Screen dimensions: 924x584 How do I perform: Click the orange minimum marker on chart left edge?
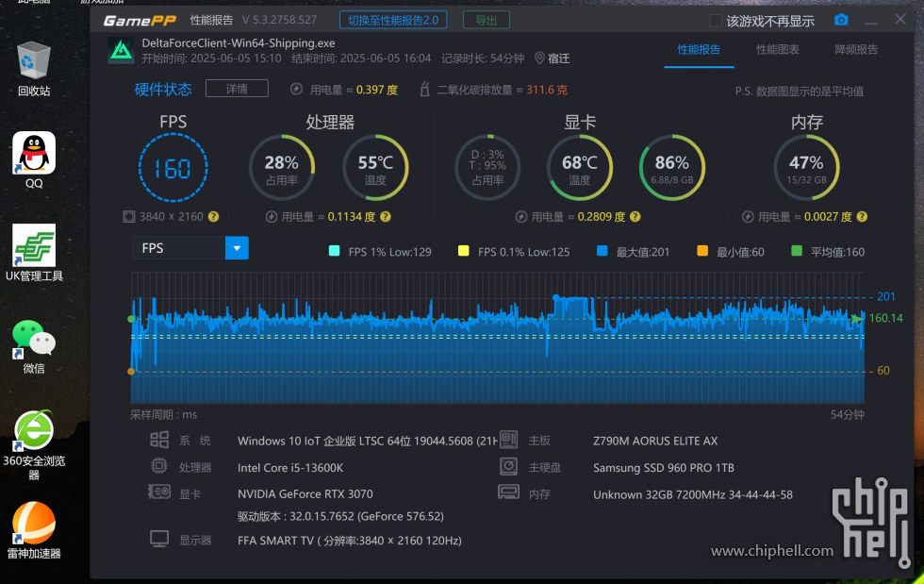click(x=131, y=371)
